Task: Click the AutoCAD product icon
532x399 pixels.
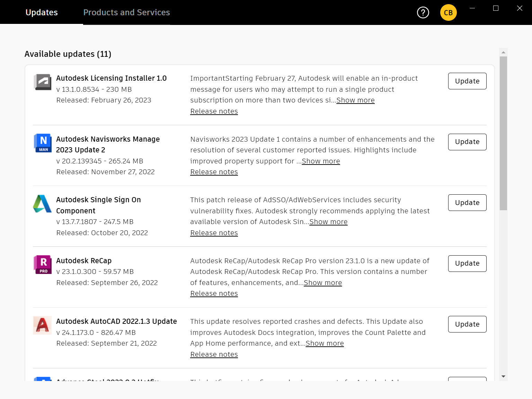Action: tap(42, 325)
